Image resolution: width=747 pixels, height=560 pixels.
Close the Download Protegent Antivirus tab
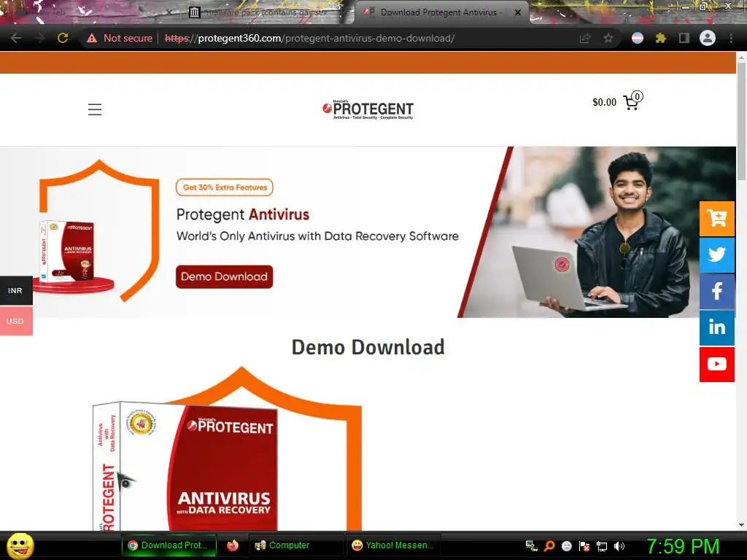coord(518,12)
